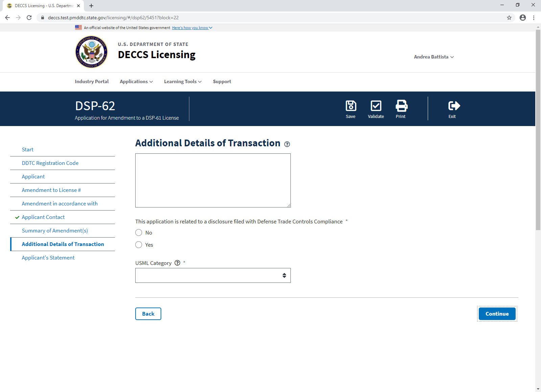Navigate to Applicant's Statement section
Viewport: 541px width, 392px height.
click(48, 258)
